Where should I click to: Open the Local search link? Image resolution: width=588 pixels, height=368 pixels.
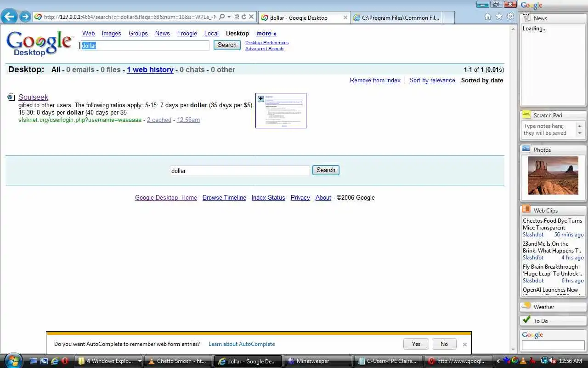211,34
